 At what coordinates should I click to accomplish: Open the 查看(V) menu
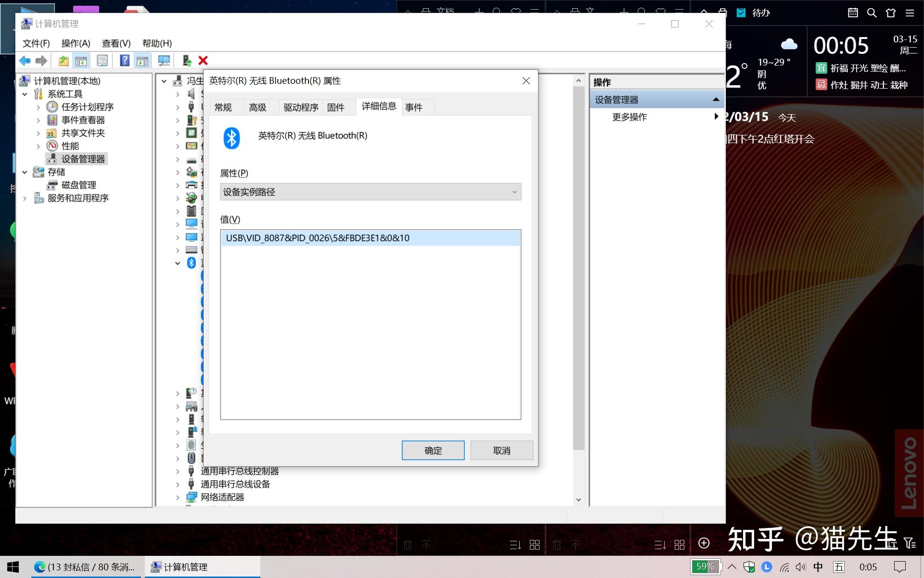click(116, 43)
